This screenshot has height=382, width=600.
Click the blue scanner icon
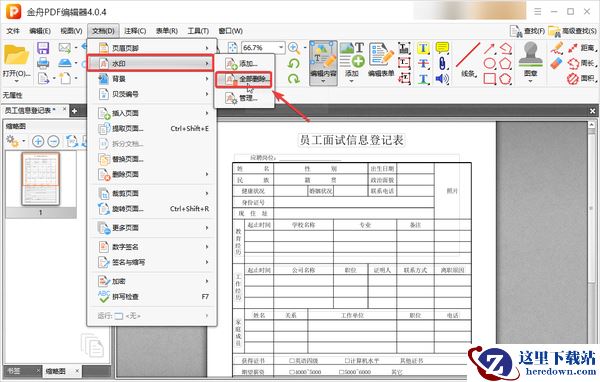pyautogui.click(x=65, y=63)
